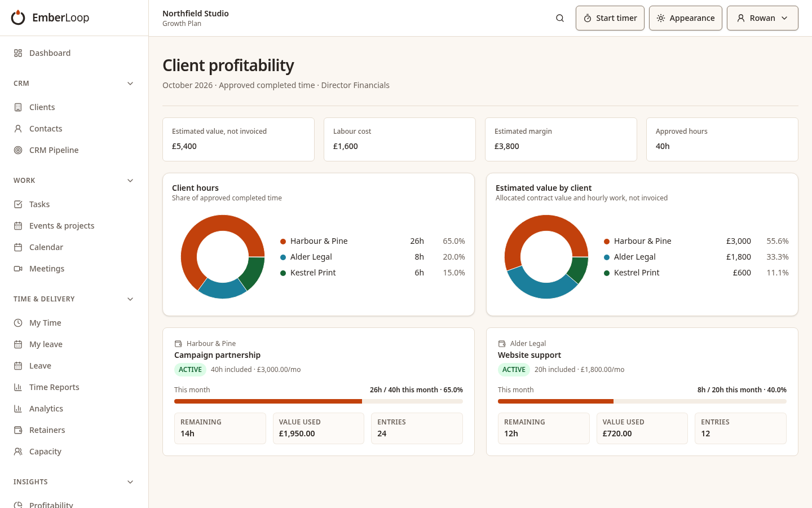Click the Value used £1,950.00 tile

tap(319, 428)
